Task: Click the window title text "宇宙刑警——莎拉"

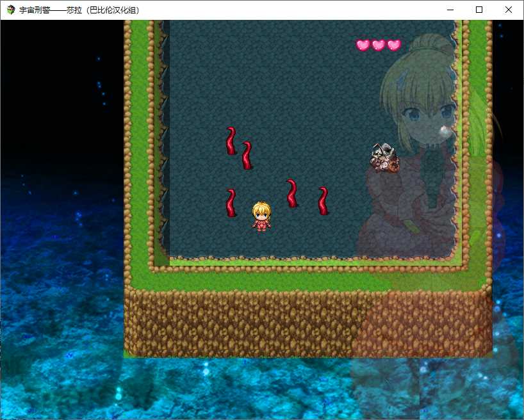Action: click(51, 10)
